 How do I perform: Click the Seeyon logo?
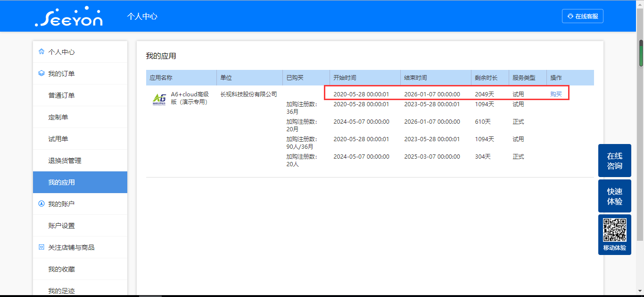[x=69, y=16]
